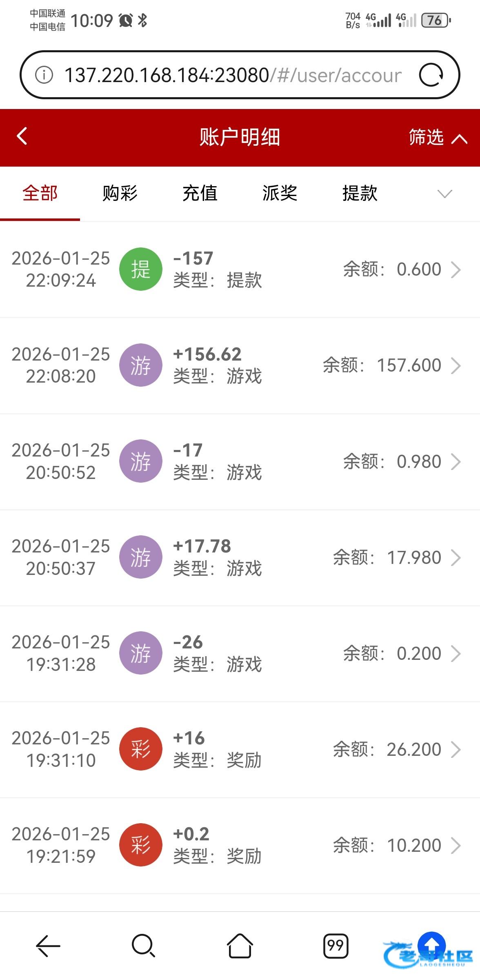Select the 提款 tab
This screenshot has width=480, height=980.
360,194
